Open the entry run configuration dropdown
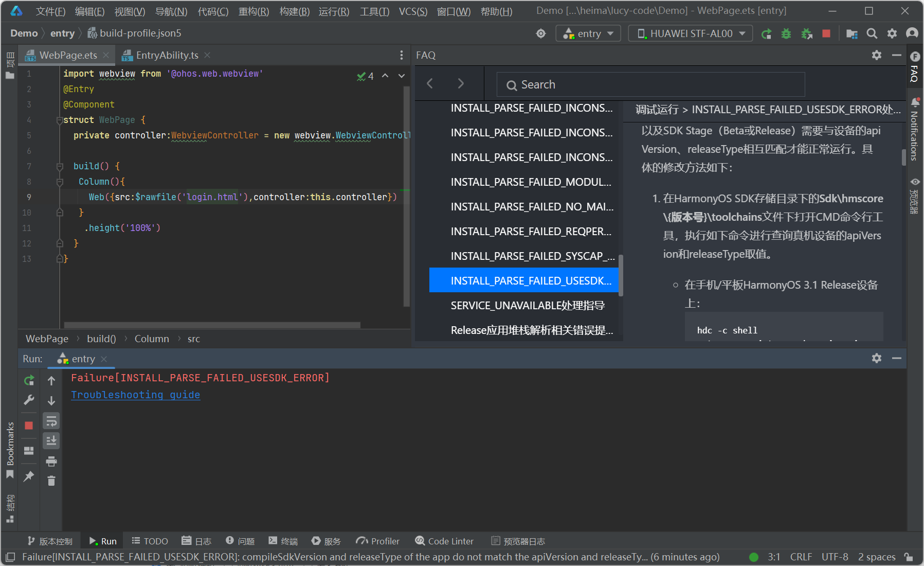Image resolution: width=924 pixels, height=566 pixels. click(x=588, y=33)
